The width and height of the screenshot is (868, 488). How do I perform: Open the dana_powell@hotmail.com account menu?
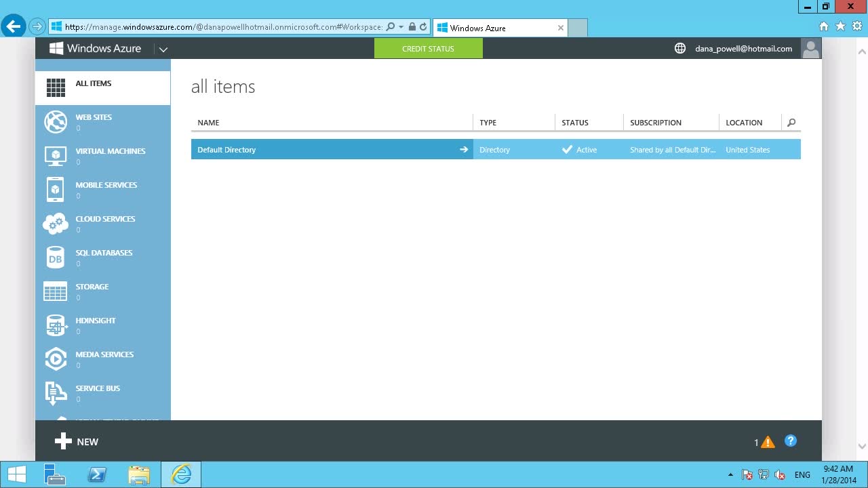[x=743, y=49]
